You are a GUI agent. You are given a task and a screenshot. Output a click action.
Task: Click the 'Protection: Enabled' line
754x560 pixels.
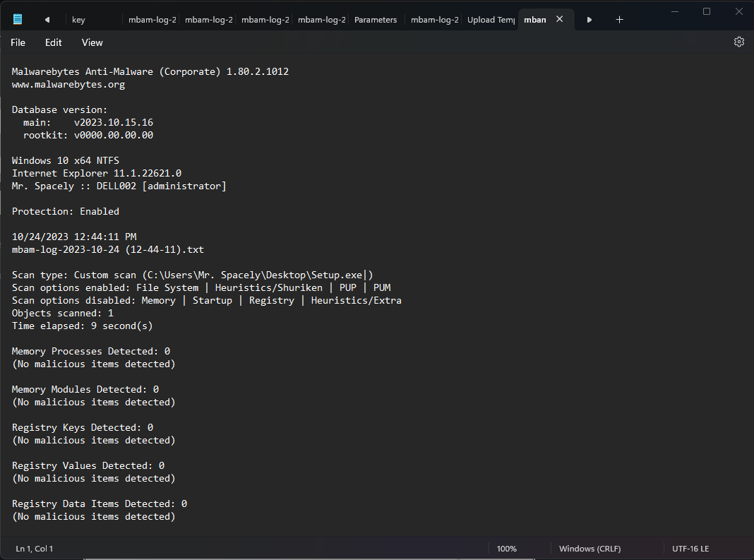(66, 212)
